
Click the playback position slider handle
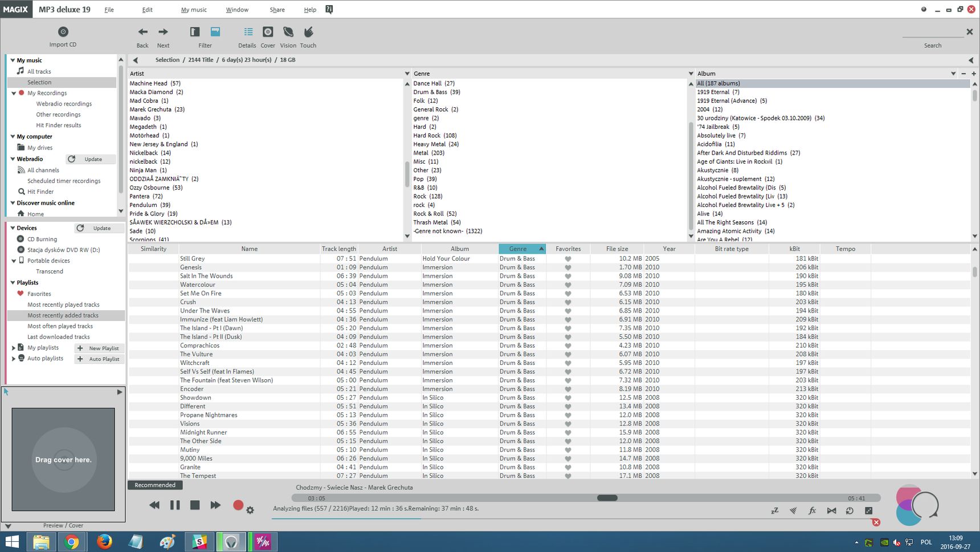[x=607, y=498]
